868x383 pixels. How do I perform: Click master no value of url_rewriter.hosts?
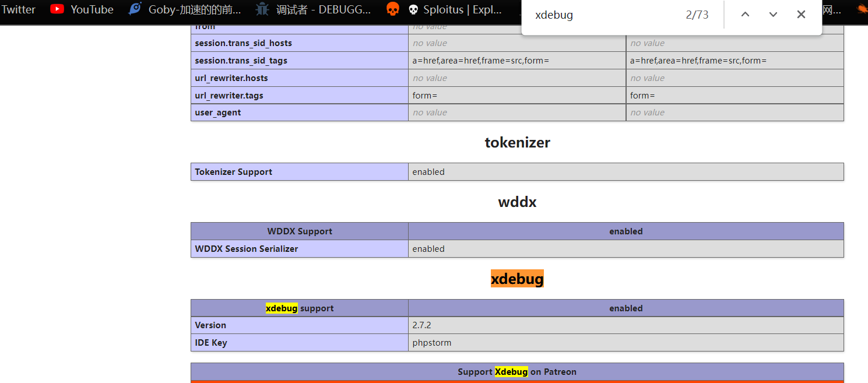(x=647, y=78)
